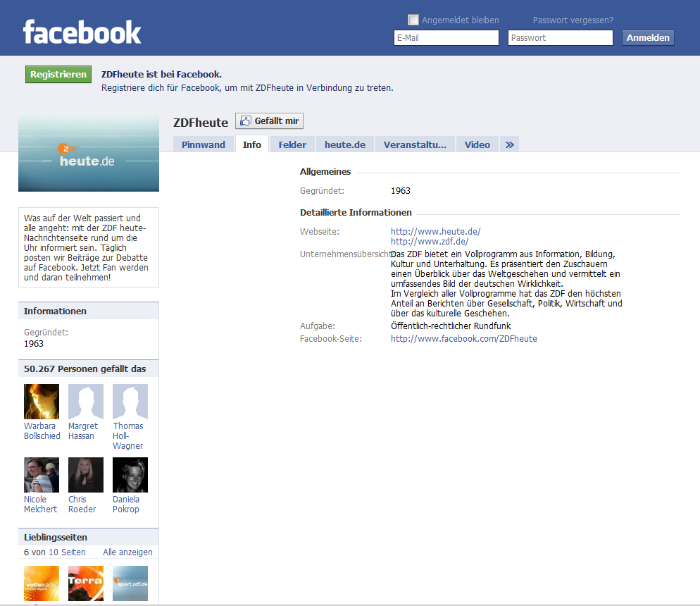The width and height of the screenshot is (700, 606).
Task: Click Thomas Holl-Wagner's avatar placeholder
Action: pyautogui.click(x=130, y=402)
